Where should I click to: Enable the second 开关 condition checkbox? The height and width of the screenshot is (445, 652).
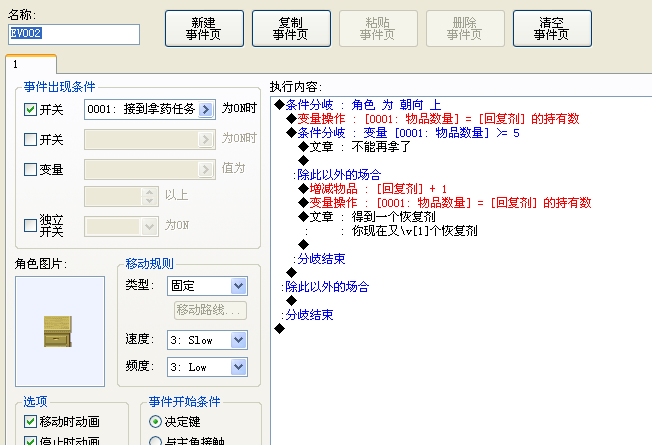(x=30, y=139)
